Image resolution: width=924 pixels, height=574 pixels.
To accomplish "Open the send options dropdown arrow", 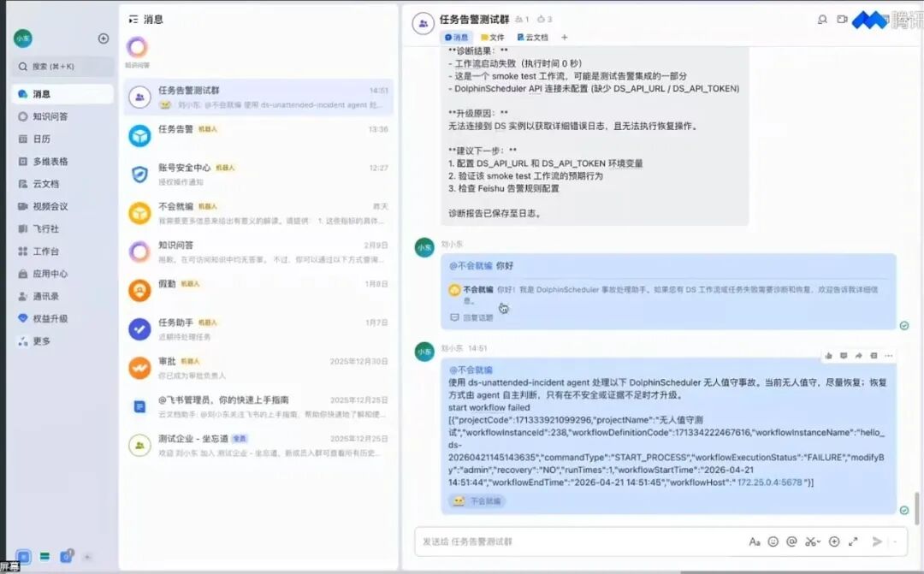I will [x=896, y=541].
